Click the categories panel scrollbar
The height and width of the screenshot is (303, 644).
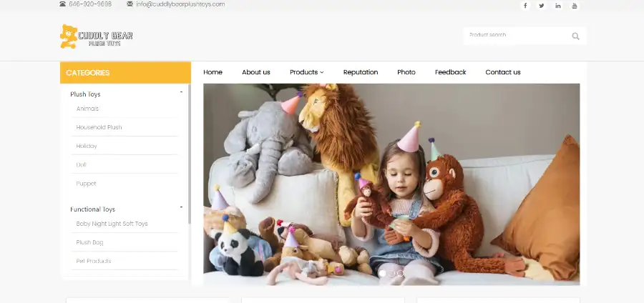(190, 154)
